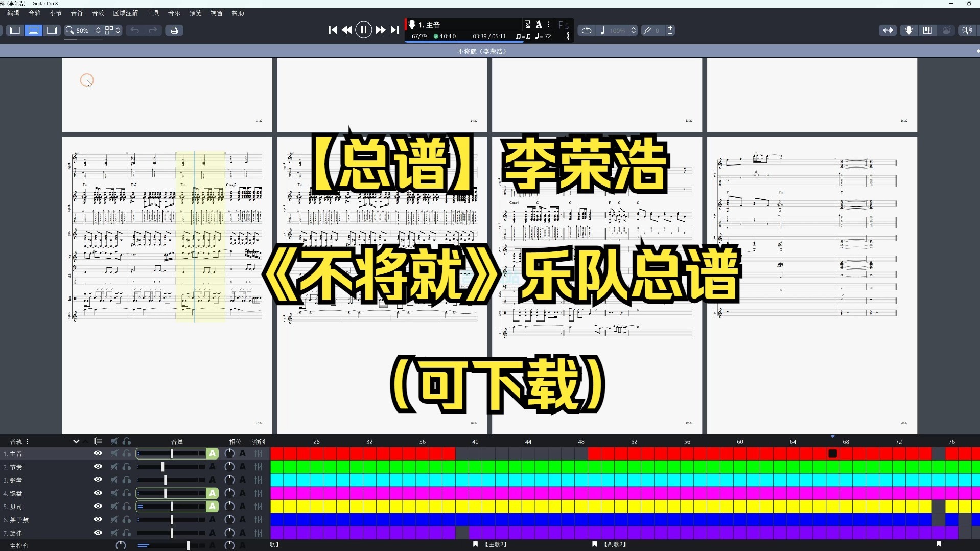This screenshot has width=980, height=551.
Task: Jump to song start with the rewind button
Action: click(x=332, y=30)
